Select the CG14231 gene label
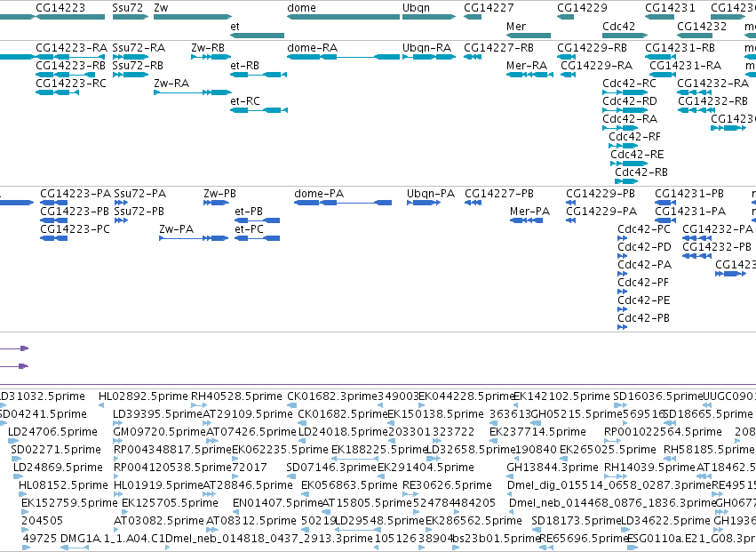756x552 pixels. [670, 8]
